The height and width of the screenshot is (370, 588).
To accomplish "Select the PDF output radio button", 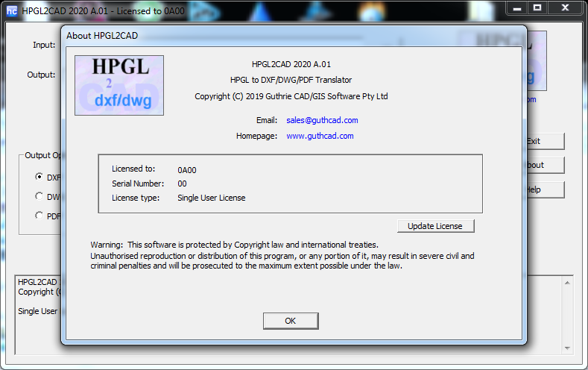I will pyautogui.click(x=39, y=216).
